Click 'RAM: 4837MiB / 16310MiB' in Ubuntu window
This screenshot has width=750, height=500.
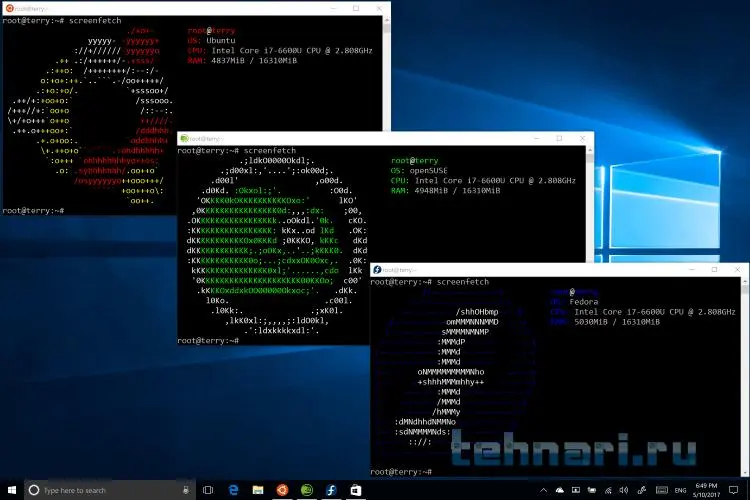click(242, 60)
